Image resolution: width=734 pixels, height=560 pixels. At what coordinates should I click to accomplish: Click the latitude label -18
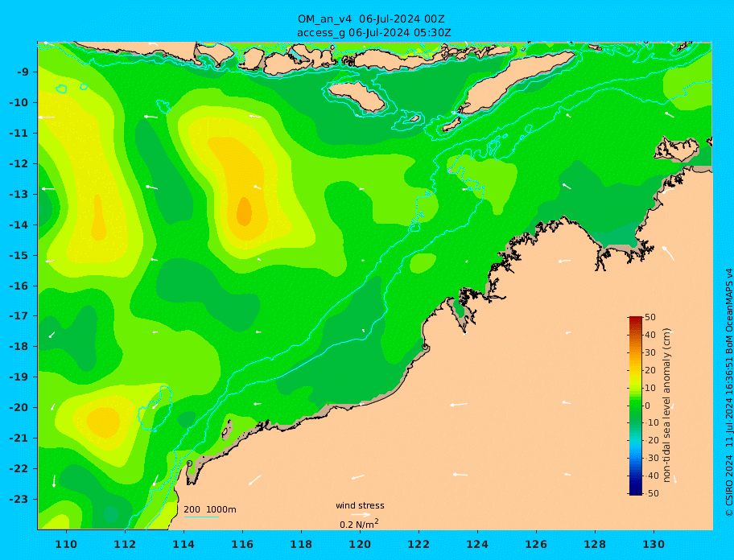coord(19,346)
